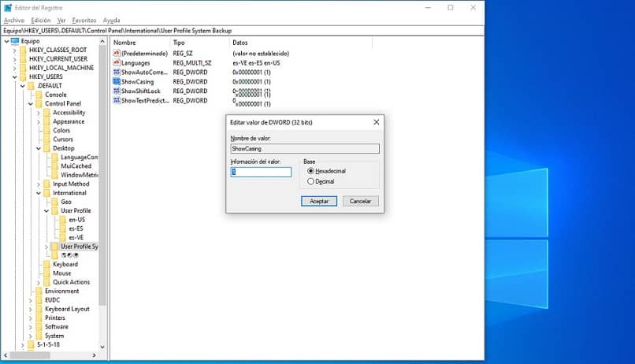
Task: Open the Archivo menu
Action: point(13,20)
